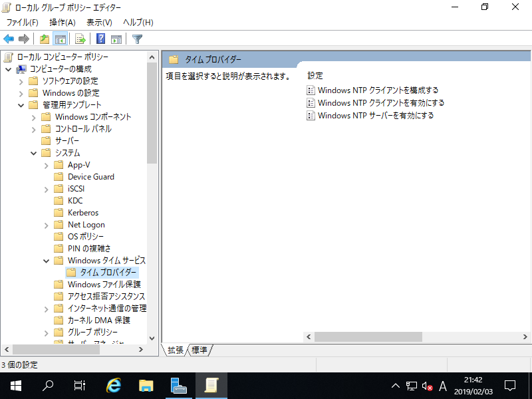Expand the Net Logon tree node
The height and width of the screenshot is (399, 532).
click(x=45, y=224)
